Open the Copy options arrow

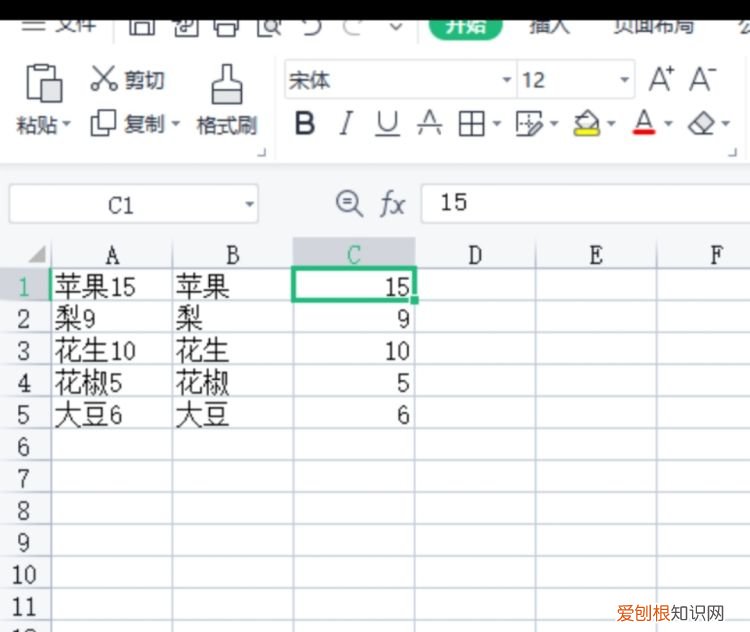pyautogui.click(x=176, y=123)
